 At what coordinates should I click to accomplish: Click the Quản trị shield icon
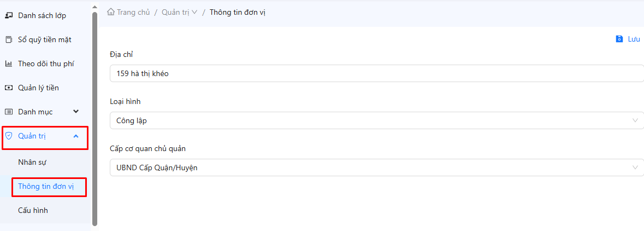pos(8,136)
